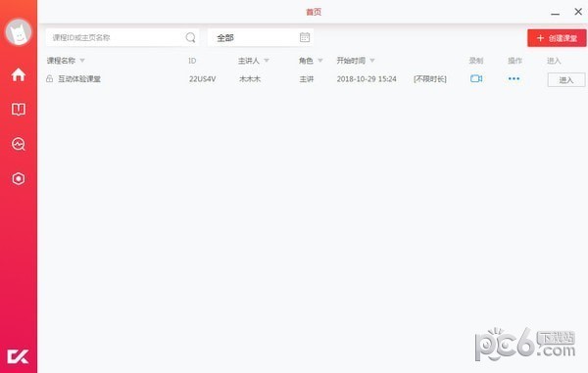The width and height of the screenshot is (588, 373).
Task: Click the start time 2018-10-29 15:24
Action: (367, 79)
